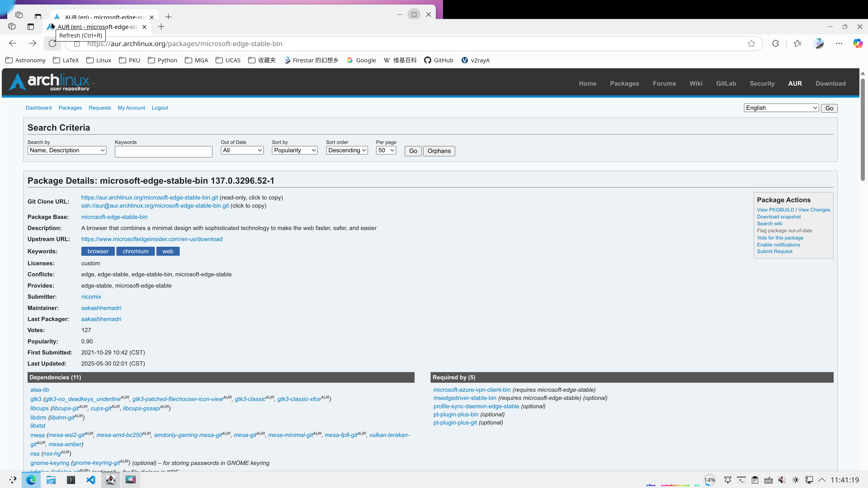Open the Home navigation item
Screen dimensions: 868x488
pos(587,83)
